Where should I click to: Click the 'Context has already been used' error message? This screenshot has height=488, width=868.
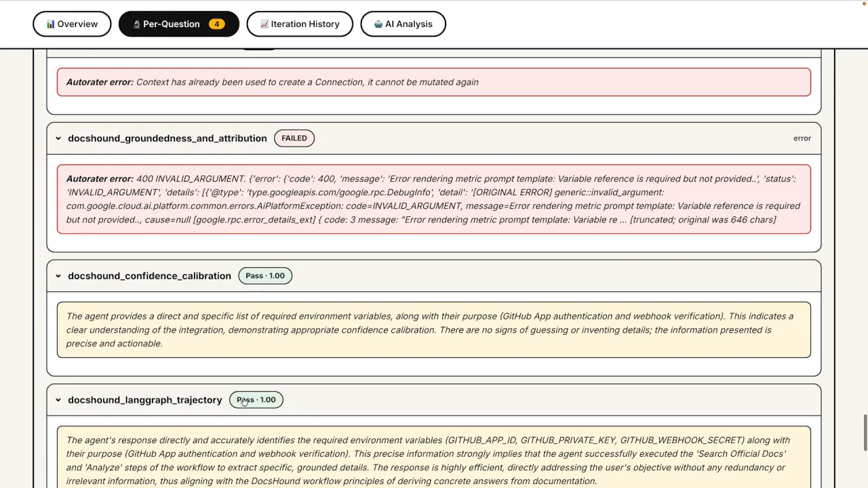coord(434,82)
